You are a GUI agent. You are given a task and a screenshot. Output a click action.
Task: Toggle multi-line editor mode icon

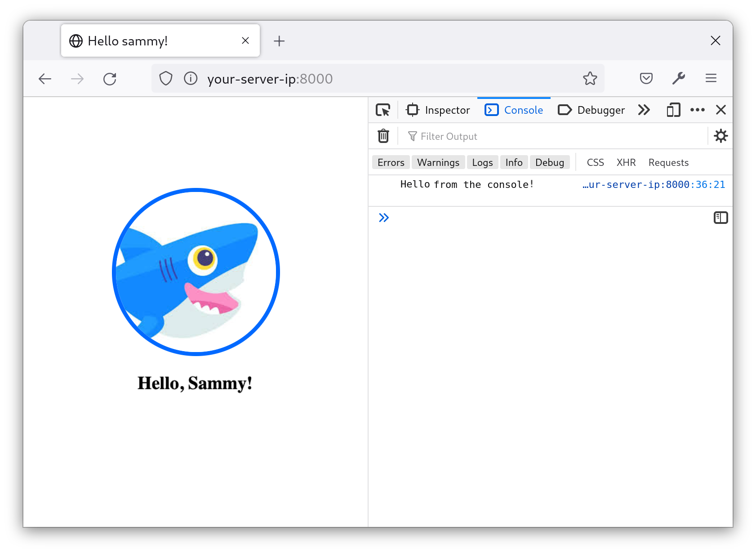point(721,218)
